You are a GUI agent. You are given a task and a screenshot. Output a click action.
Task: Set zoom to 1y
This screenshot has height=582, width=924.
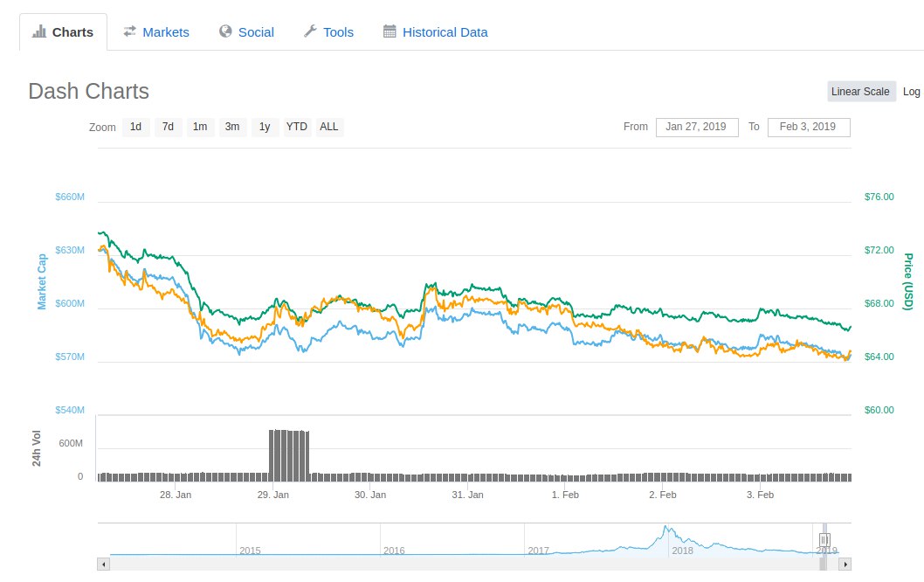click(265, 127)
